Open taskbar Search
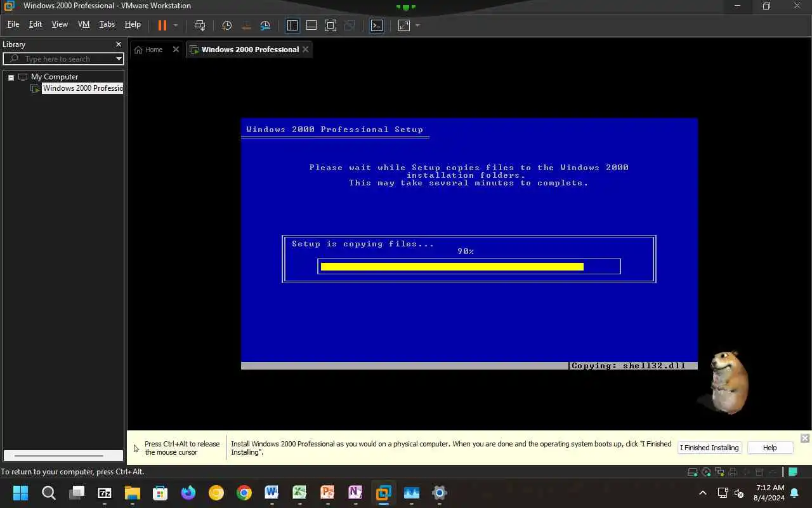 [x=48, y=493]
